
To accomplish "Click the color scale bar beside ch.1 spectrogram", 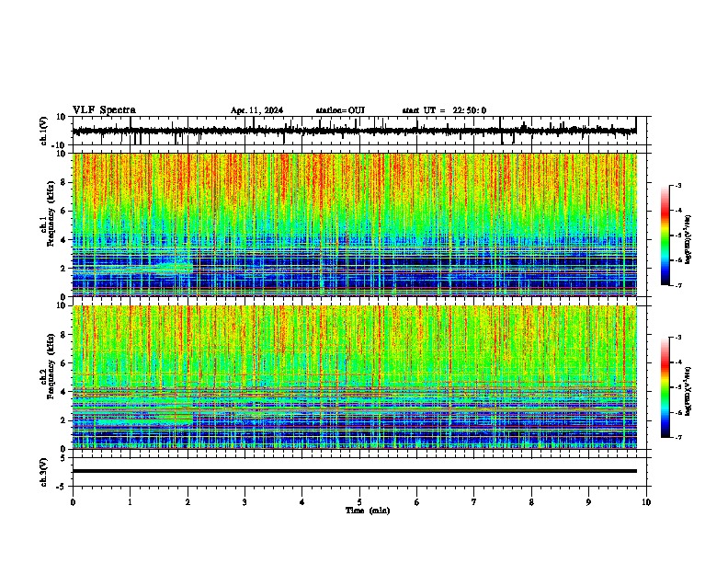I will tap(665, 235).
